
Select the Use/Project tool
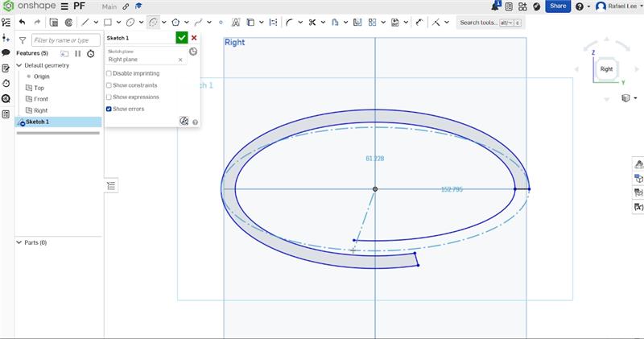pos(250,23)
